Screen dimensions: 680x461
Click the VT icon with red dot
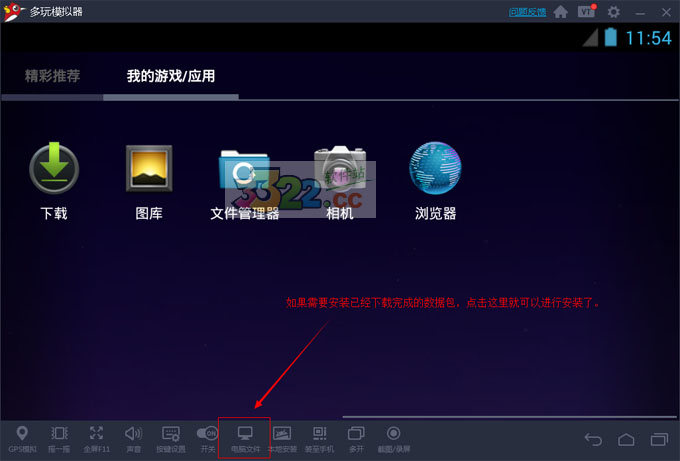(587, 11)
